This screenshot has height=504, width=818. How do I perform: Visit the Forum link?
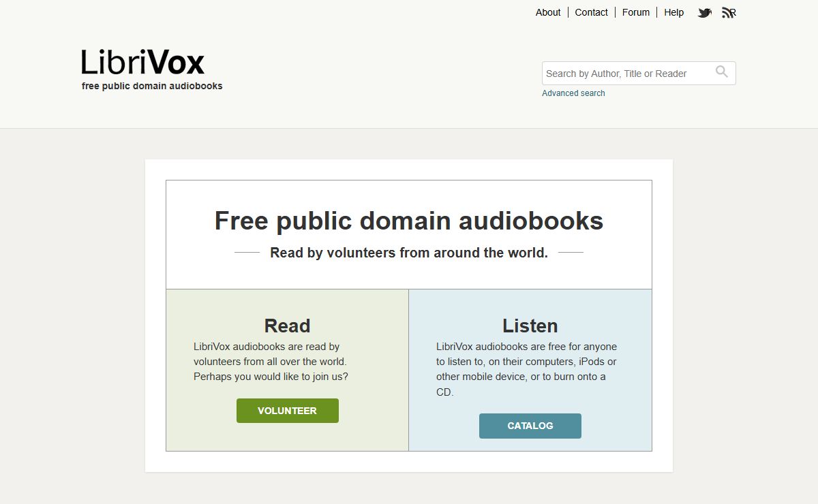(635, 12)
